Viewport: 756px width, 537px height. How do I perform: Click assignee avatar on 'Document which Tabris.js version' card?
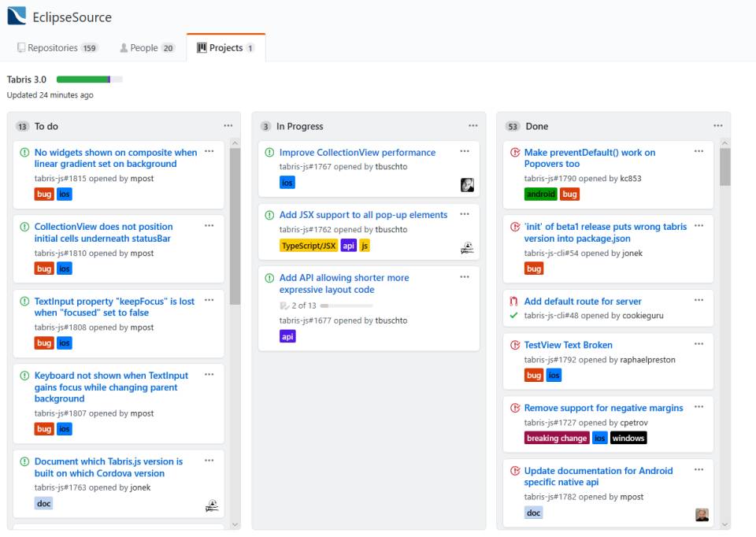tap(212, 506)
